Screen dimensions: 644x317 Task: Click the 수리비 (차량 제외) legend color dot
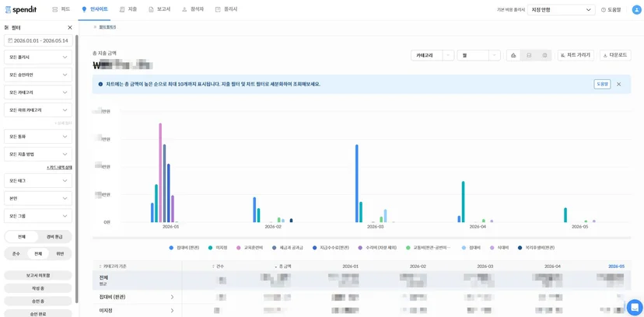coord(360,248)
